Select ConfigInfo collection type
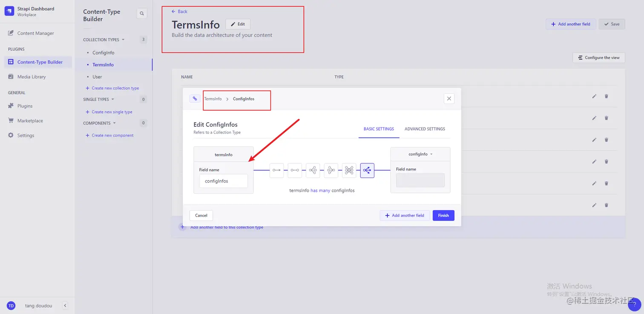644x314 pixels. coord(103,53)
